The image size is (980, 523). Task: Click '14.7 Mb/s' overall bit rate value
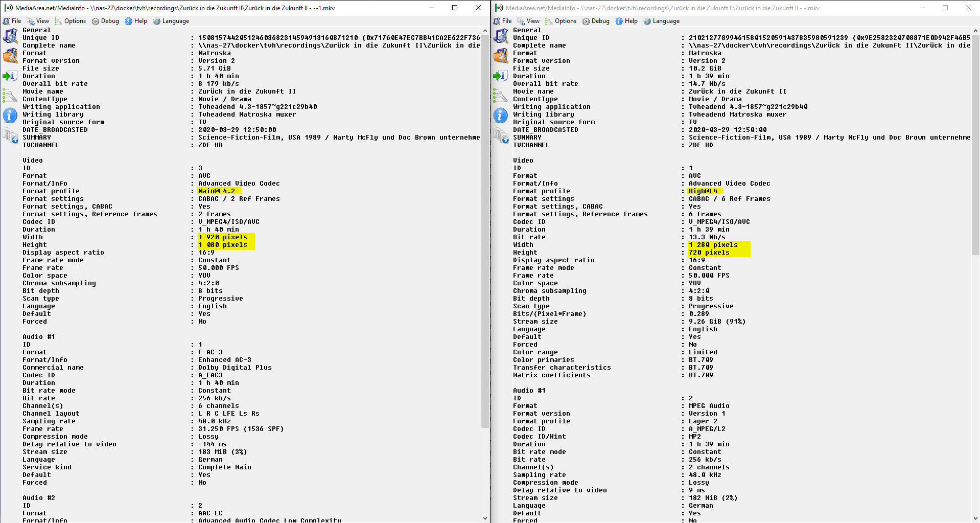(x=707, y=84)
